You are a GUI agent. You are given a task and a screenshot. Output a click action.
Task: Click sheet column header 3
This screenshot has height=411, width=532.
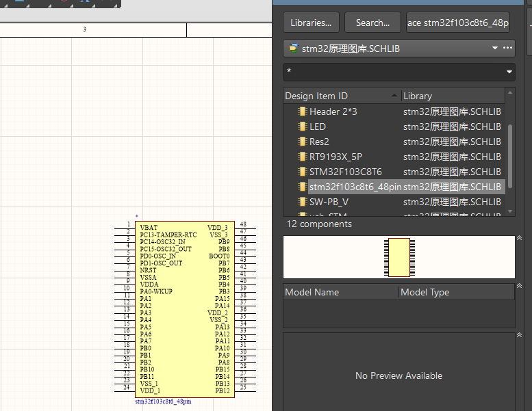point(84,29)
